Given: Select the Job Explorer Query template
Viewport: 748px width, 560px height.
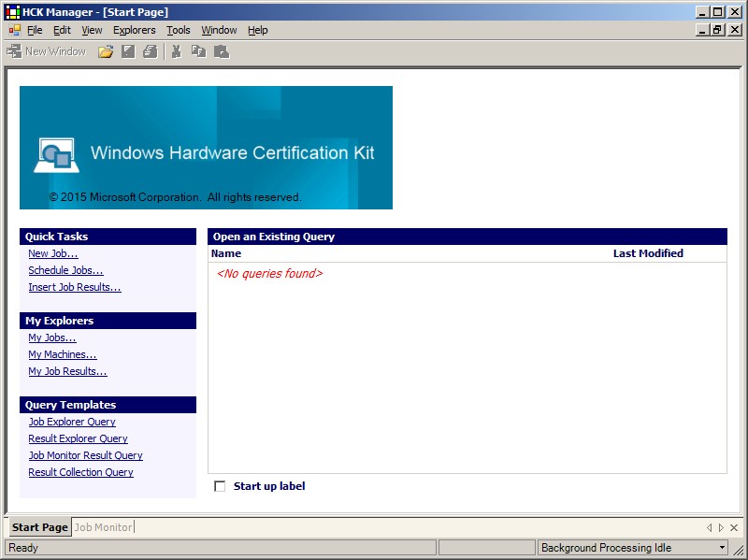Looking at the screenshot, I should click(x=72, y=422).
